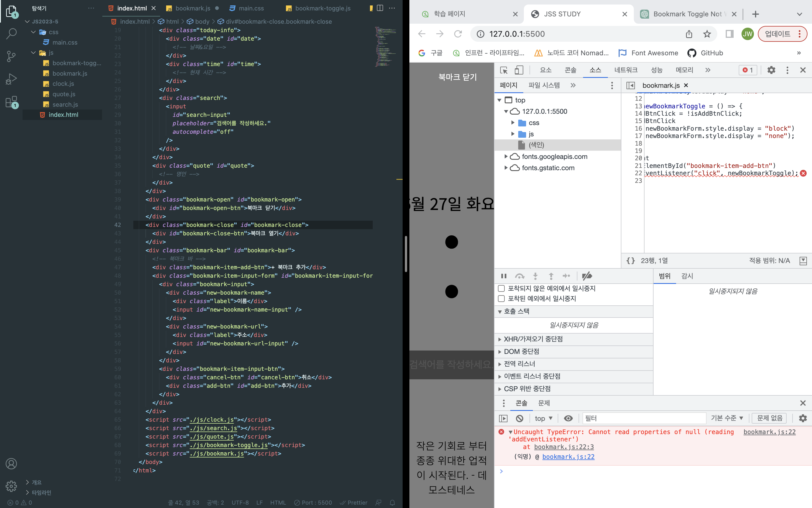
Task: Expand the js folder in Sources tree
Action: point(513,134)
